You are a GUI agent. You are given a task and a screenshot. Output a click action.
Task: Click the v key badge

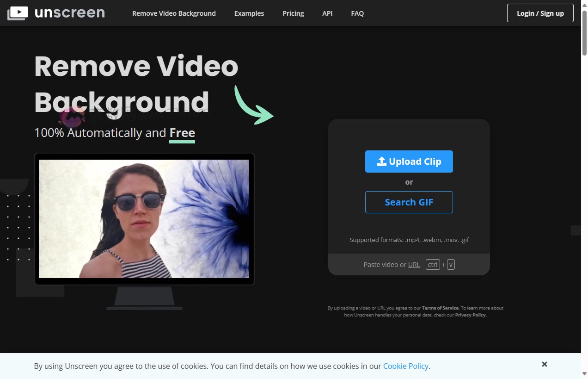(451, 265)
